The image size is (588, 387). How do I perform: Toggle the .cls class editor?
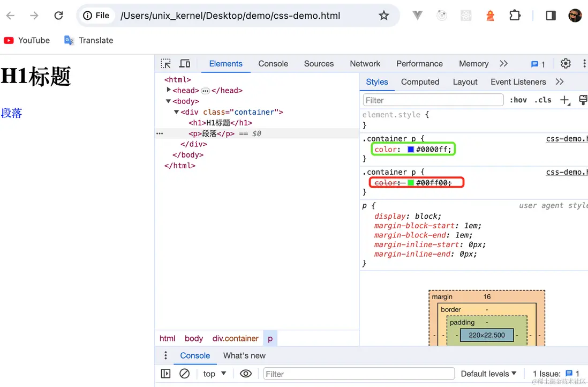[542, 100]
